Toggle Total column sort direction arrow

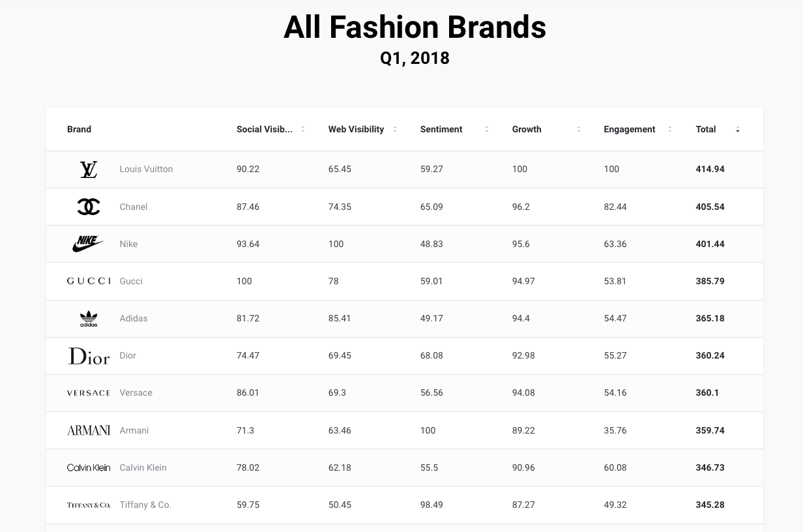[738, 130]
